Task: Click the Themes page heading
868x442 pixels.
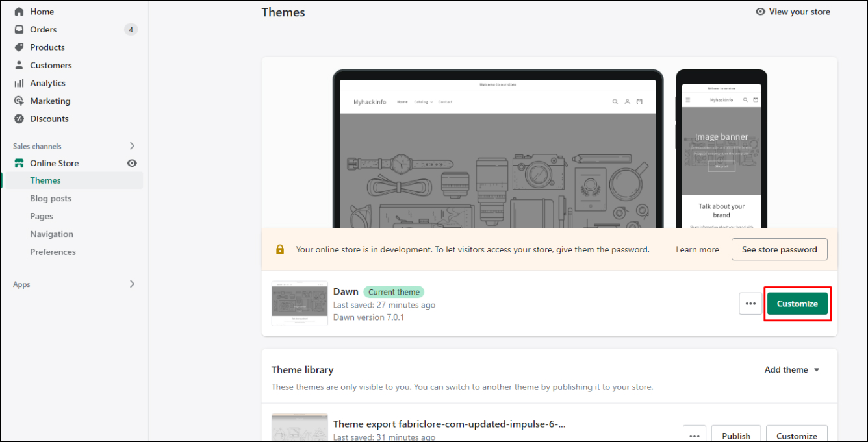Action: pos(283,12)
